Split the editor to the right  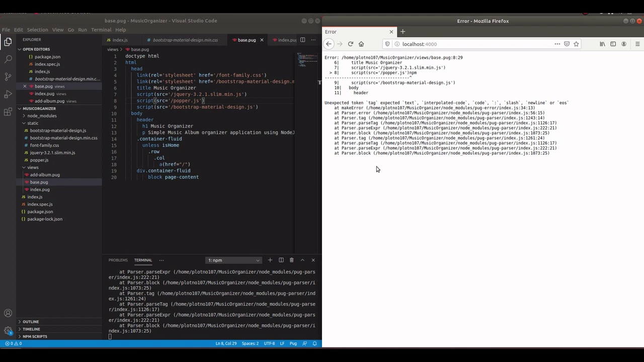coord(302,40)
